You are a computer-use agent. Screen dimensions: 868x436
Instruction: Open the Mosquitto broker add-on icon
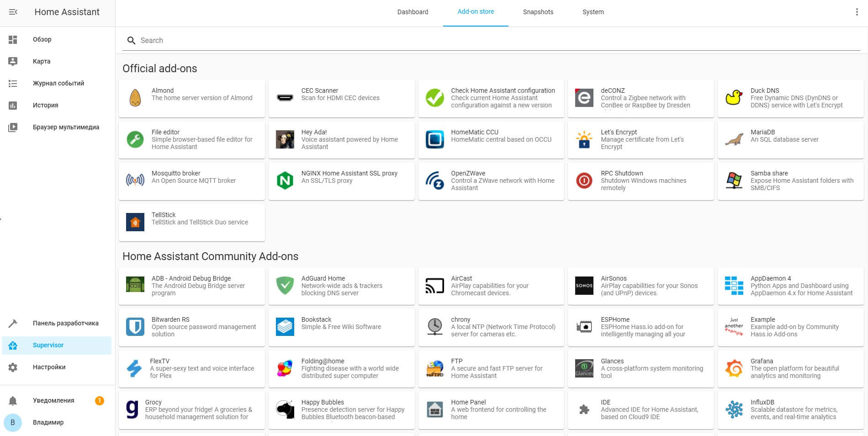[x=135, y=181]
